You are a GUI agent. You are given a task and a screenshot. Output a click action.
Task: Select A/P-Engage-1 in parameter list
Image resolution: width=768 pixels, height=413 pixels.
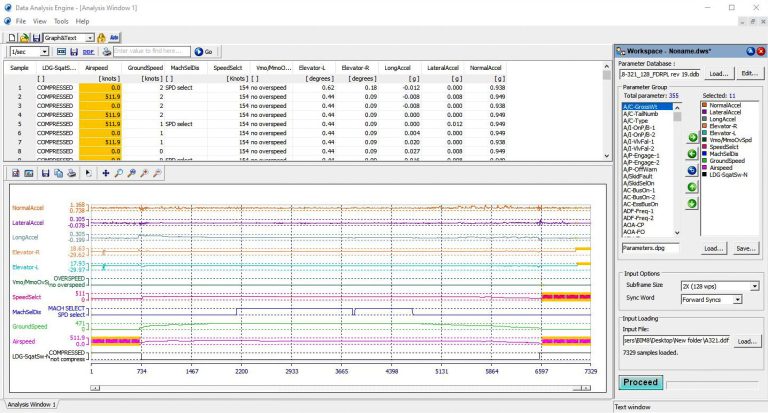[641, 155]
